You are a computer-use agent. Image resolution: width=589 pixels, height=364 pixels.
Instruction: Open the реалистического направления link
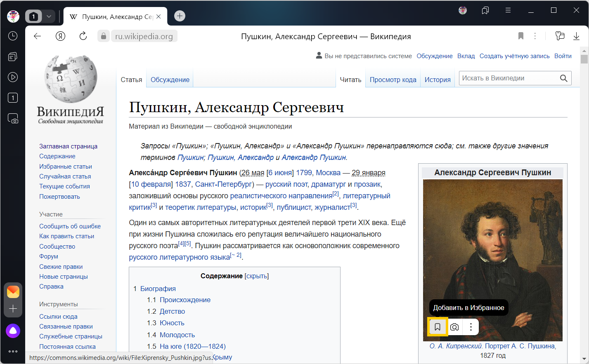point(281,196)
